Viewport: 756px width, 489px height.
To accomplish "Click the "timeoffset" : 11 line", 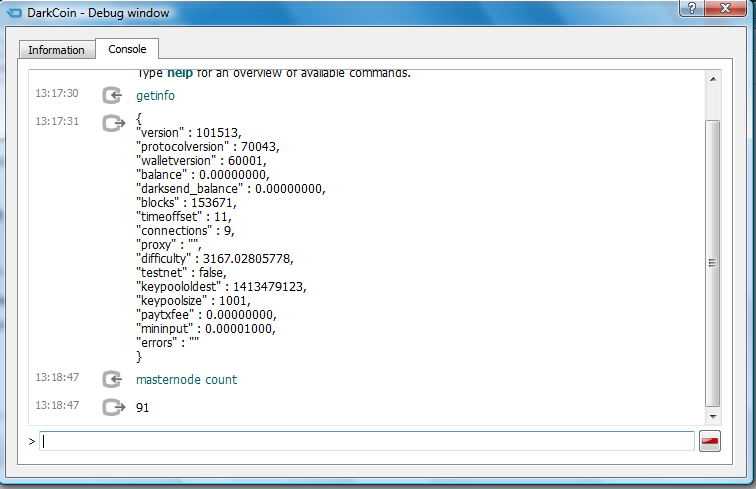I will pos(184,217).
